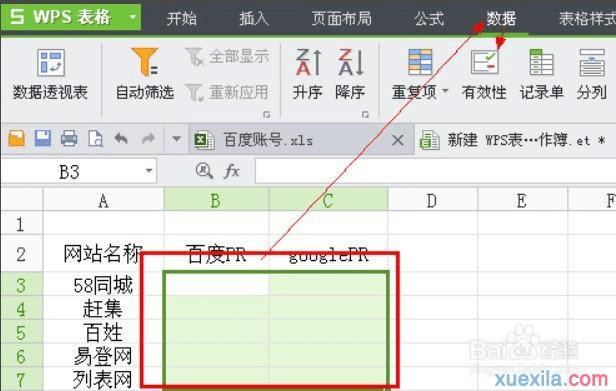Screen dimensions: 616x391
Task: Select column D header
Action: click(432, 200)
